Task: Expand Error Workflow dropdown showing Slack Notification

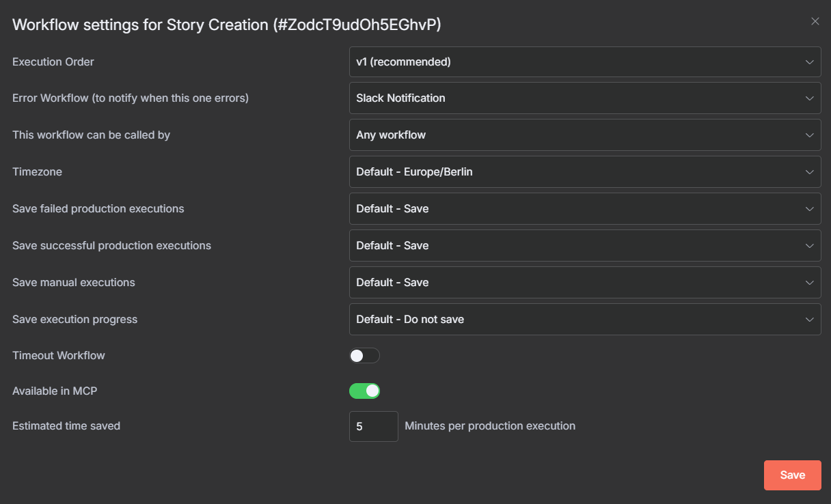Action: (584, 98)
